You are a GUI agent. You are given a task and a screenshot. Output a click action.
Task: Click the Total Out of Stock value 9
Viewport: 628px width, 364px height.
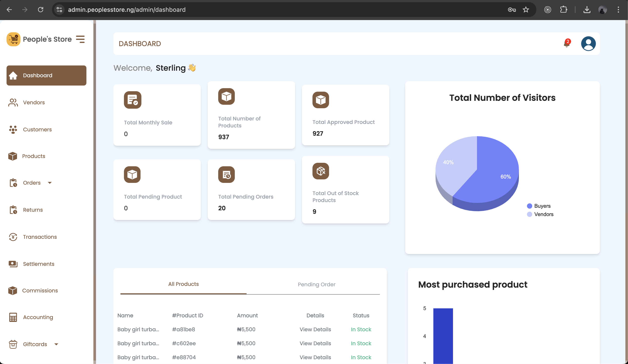point(314,211)
